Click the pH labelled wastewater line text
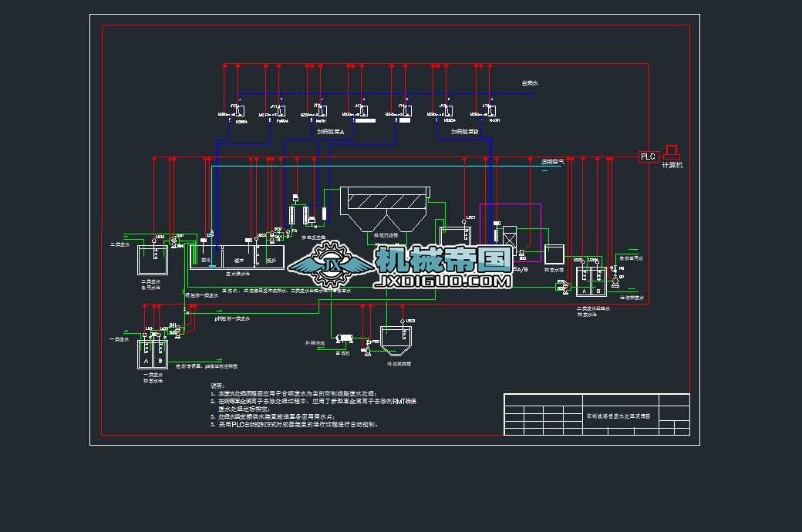 click(232, 318)
